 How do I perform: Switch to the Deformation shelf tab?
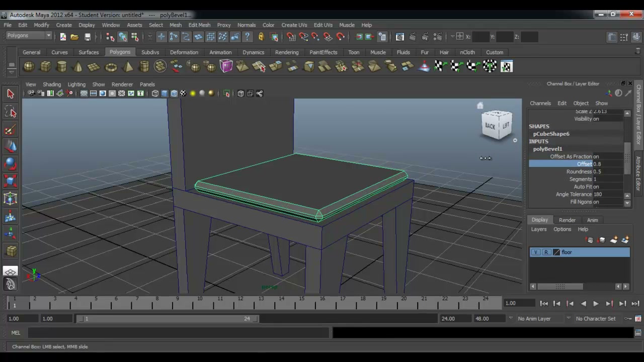point(184,52)
